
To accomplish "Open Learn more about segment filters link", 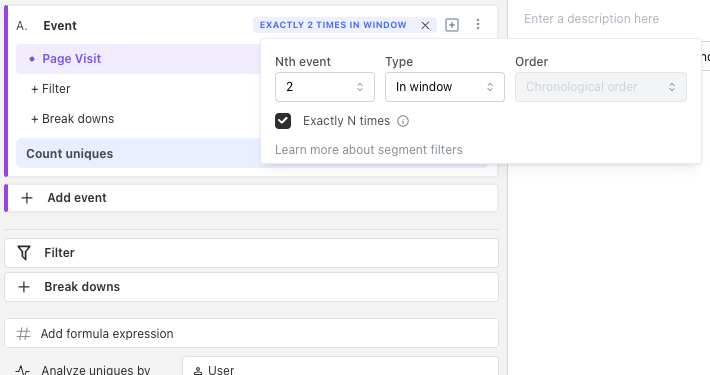I will tap(369, 150).
